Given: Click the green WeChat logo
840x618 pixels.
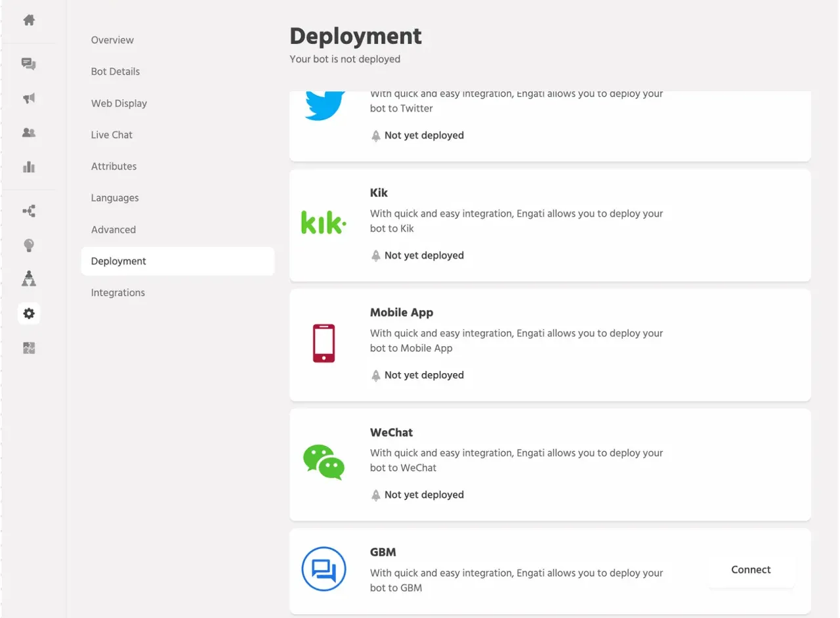Looking at the screenshot, I should click(324, 462).
